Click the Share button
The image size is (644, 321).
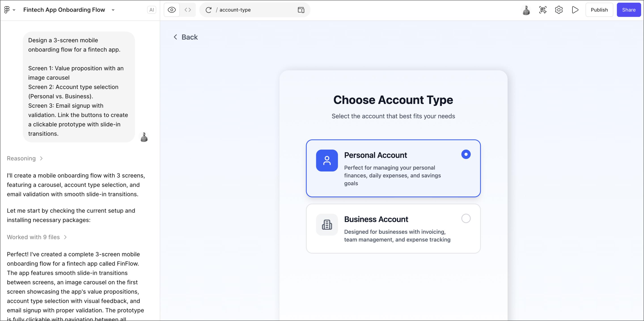pos(629,10)
